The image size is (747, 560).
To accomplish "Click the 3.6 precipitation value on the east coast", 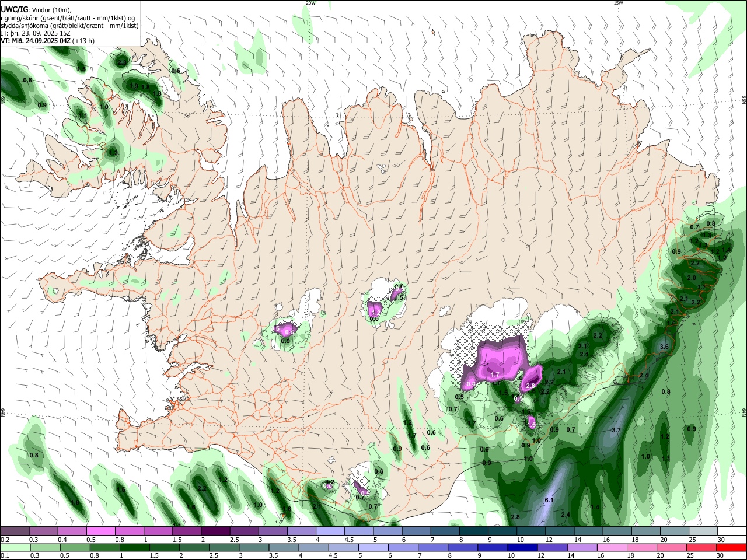I will pyautogui.click(x=664, y=346).
